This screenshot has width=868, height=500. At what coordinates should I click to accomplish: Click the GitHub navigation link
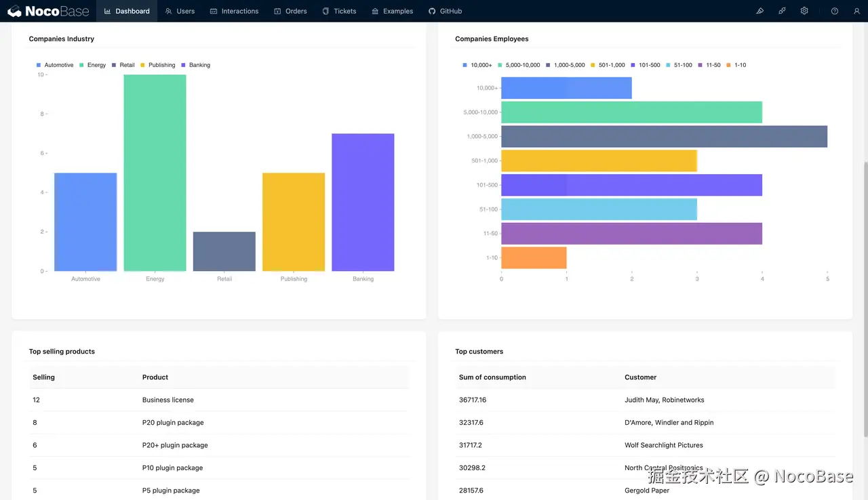tap(445, 11)
